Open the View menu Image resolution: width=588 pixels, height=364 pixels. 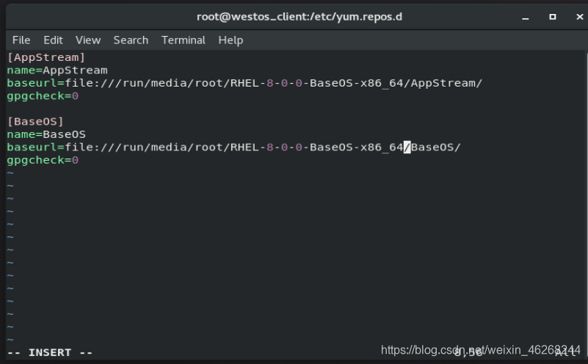[88, 40]
